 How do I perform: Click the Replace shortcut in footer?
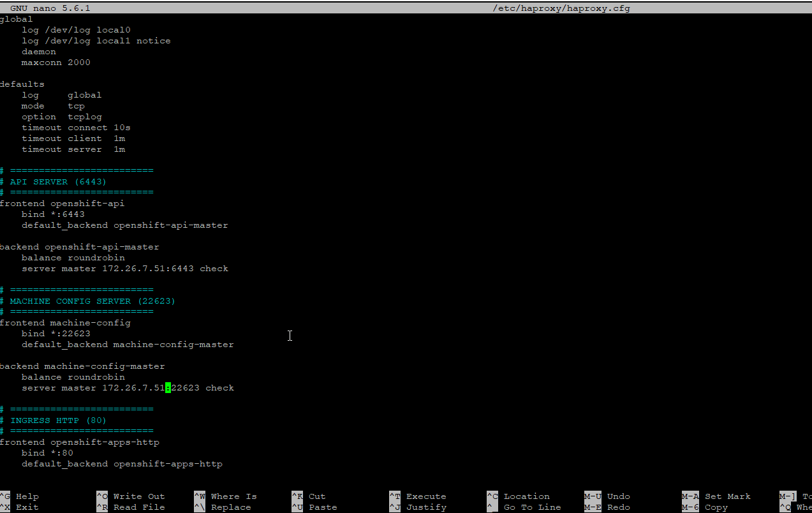[231, 507]
